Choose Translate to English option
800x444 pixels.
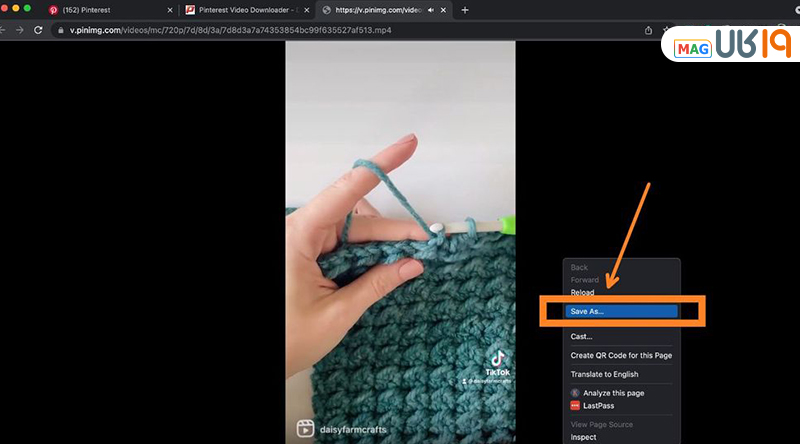click(604, 374)
